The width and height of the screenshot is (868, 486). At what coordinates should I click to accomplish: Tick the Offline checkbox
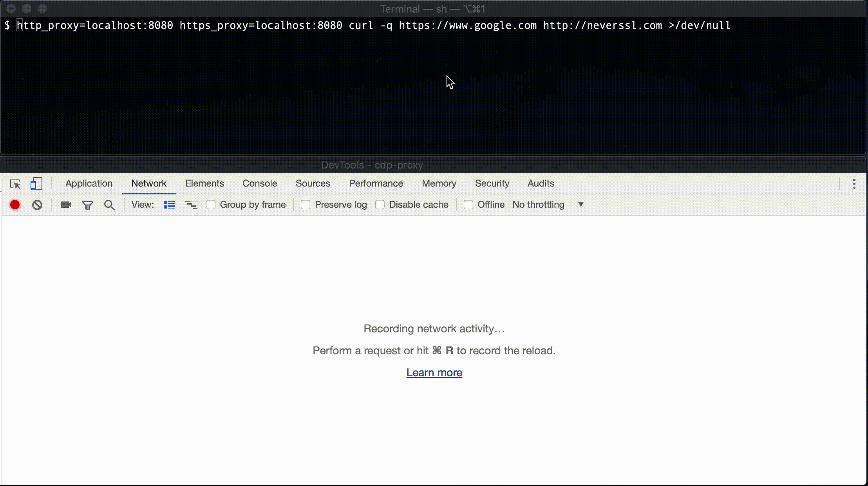click(x=468, y=205)
